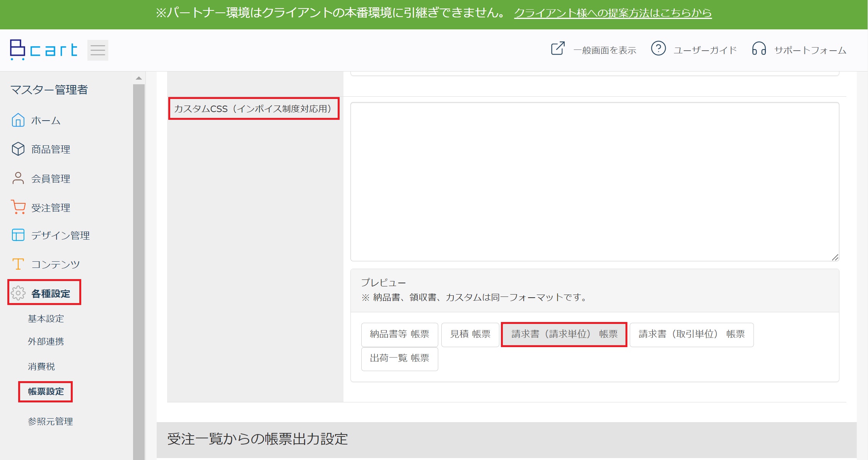Preview 請求書（請求単位） 帳票
This screenshot has height=460, width=868.
pyautogui.click(x=564, y=334)
